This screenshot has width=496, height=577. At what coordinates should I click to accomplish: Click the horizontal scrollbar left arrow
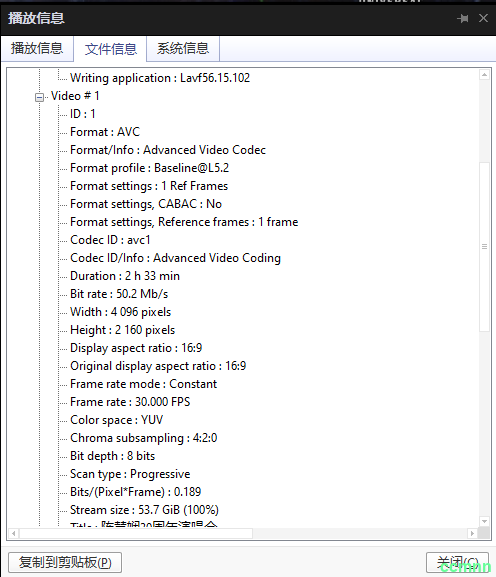(14, 533)
